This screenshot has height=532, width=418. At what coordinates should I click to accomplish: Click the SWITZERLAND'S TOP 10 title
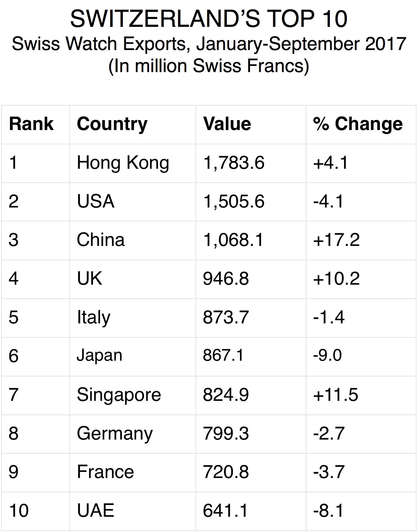pos(209,19)
